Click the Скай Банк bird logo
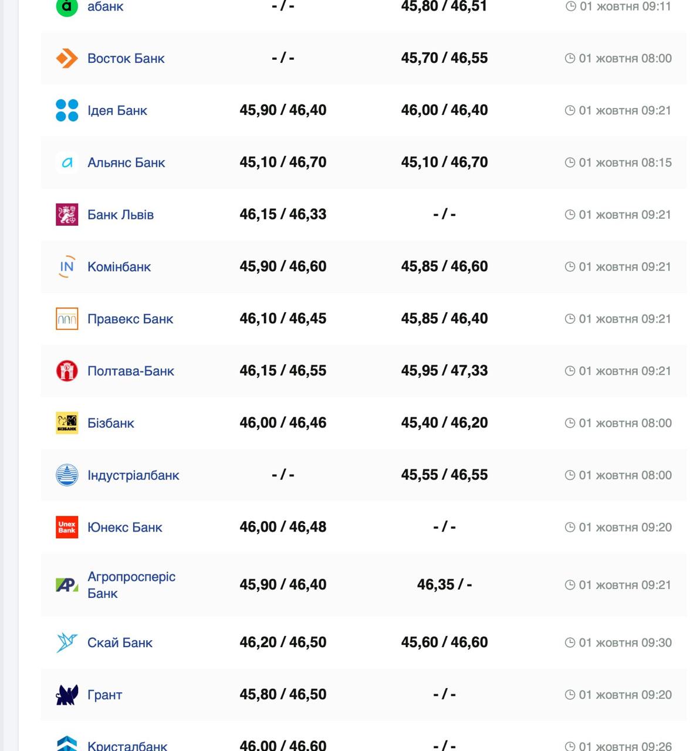 pos(66,642)
